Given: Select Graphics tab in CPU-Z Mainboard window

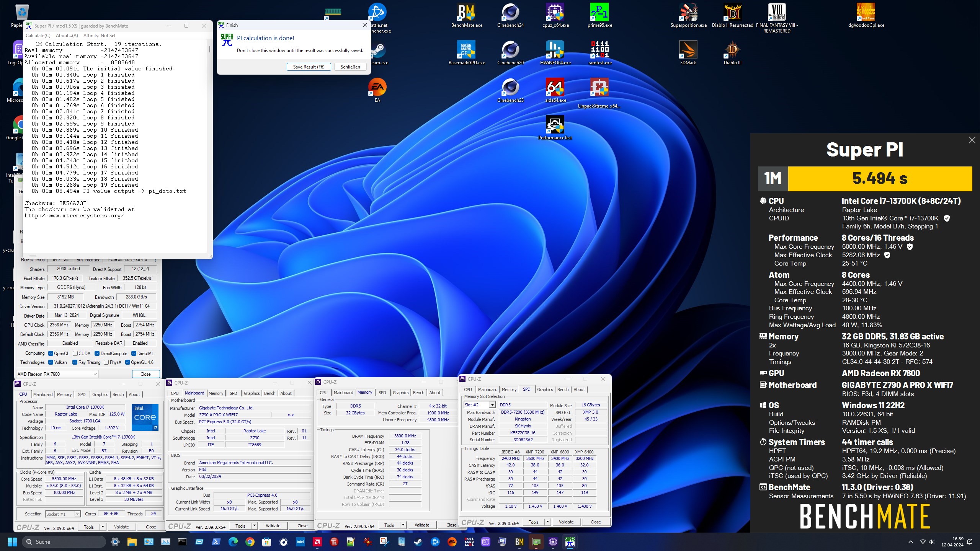Looking at the screenshot, I should point(252,393).
